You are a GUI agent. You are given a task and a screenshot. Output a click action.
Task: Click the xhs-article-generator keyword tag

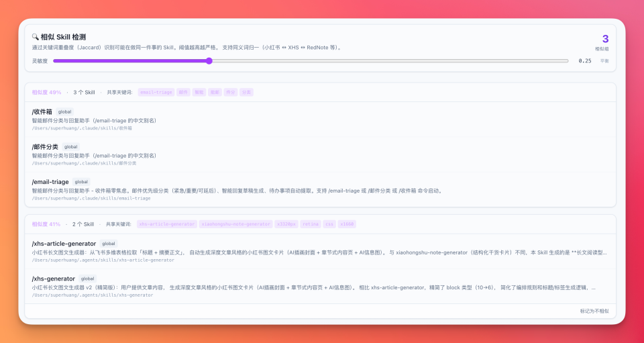coord(167,224)
